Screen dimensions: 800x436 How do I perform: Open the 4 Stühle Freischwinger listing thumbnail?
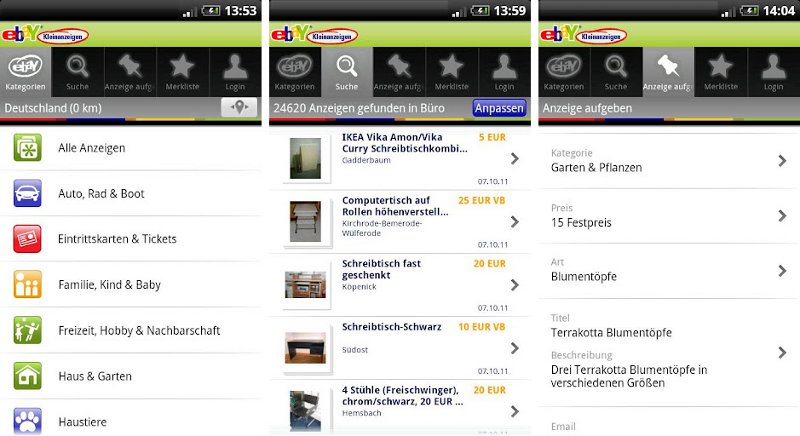(x=306, y=411)
